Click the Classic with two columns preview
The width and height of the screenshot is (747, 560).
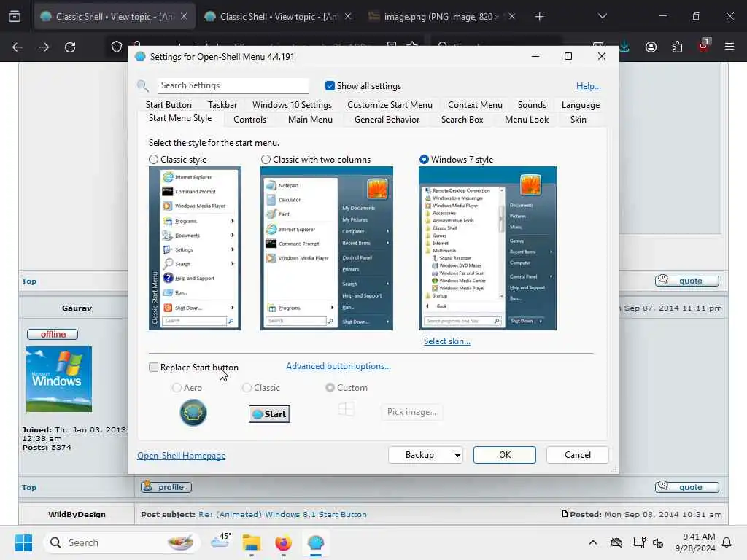[x=327, y=248]
